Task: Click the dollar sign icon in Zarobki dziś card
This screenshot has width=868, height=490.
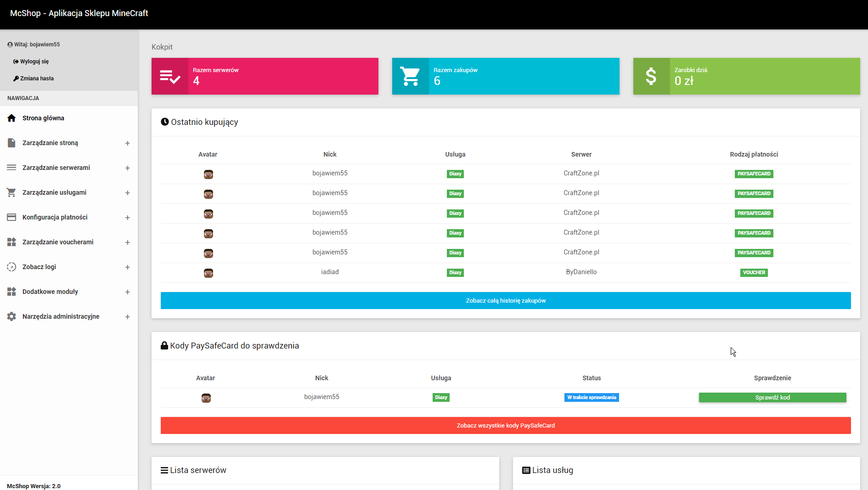Action: [x=651, y=76]
